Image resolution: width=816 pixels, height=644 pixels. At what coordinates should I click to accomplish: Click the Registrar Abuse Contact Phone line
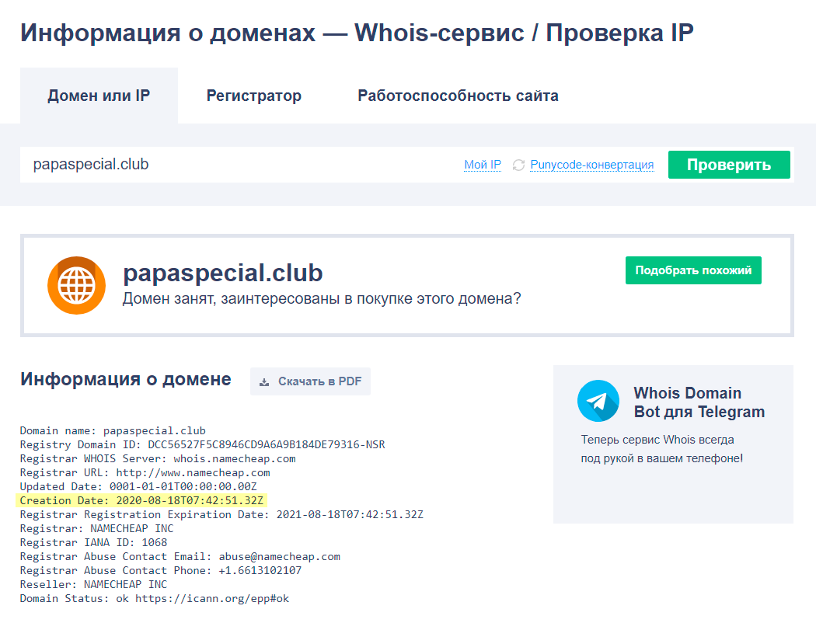(161, 571)
